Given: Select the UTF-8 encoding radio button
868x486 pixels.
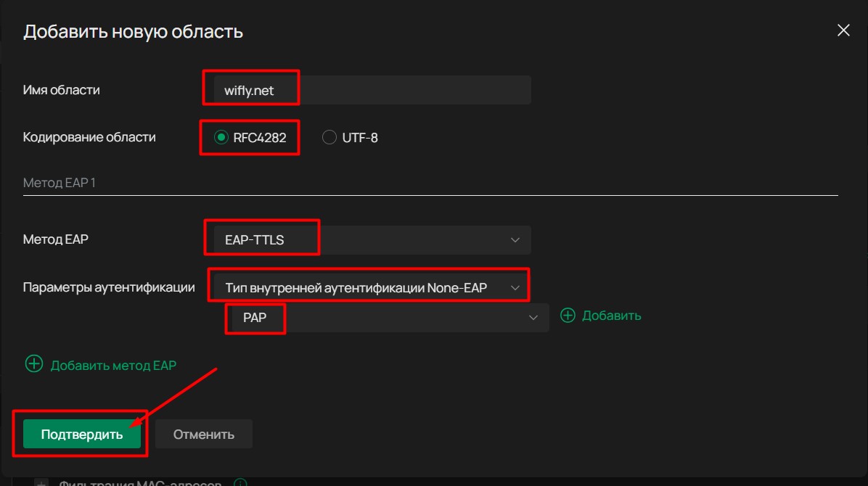Looking at the screenshot, I should pyautogui.click(x=329, y=137).
